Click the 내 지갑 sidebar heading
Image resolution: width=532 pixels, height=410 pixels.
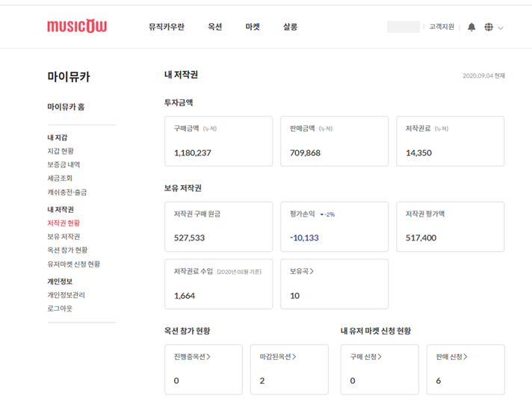pyautogui.click(x=58, y=137)
